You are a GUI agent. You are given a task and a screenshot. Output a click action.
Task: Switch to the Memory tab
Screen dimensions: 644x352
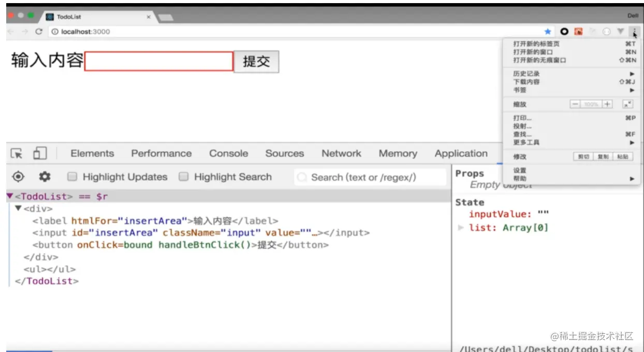[398, 153]
